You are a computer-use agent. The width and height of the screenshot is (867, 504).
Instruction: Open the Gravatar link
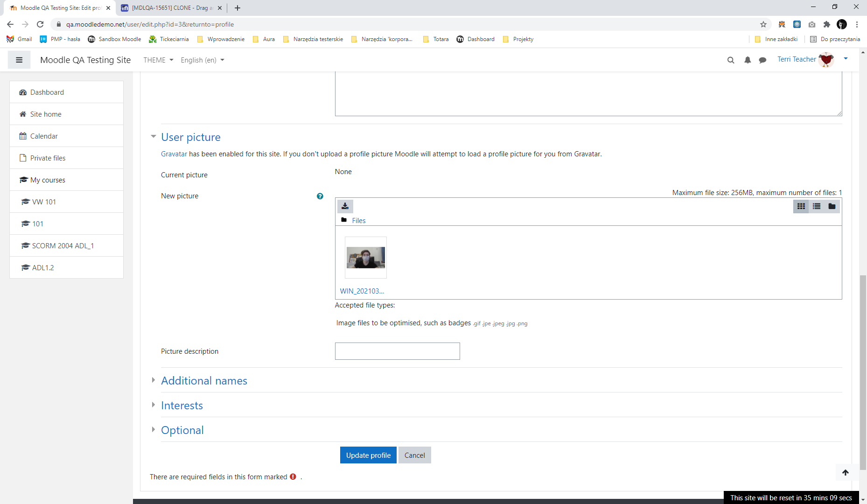point(174,154)
